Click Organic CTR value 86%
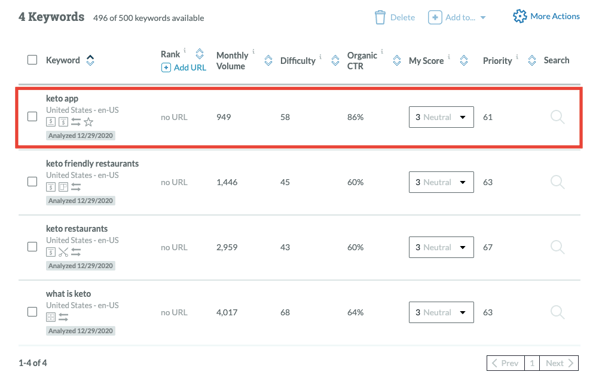Screen dimensions: 602x381 pyautogui.click(x=355, y=117)
